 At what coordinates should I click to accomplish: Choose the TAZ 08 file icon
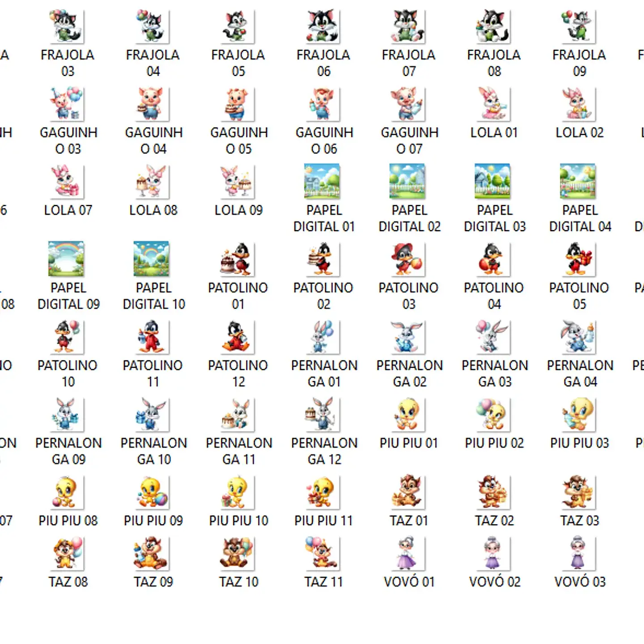pyautogui.click(x=68, y=553)
